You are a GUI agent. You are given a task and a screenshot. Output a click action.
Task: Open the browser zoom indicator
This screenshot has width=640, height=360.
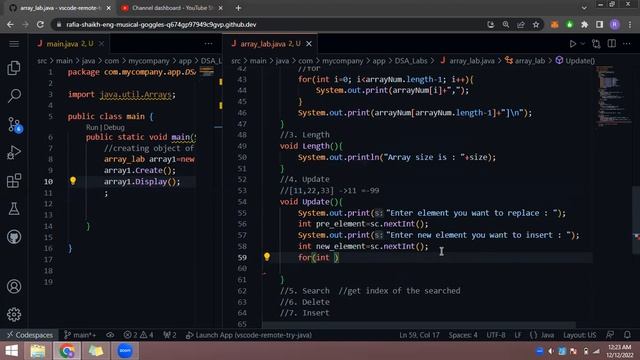click(506, 24)
